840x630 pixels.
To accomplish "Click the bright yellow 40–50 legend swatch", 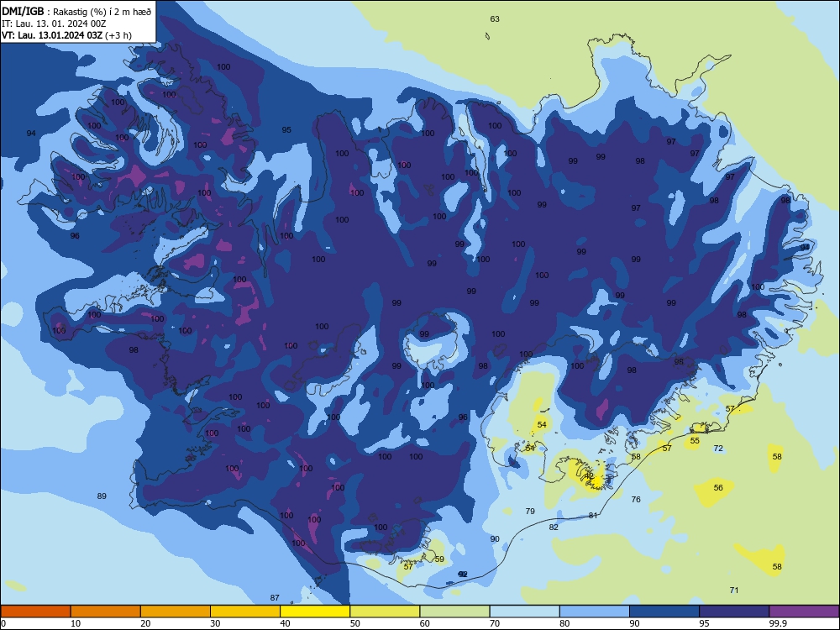I will coord(315,612).
